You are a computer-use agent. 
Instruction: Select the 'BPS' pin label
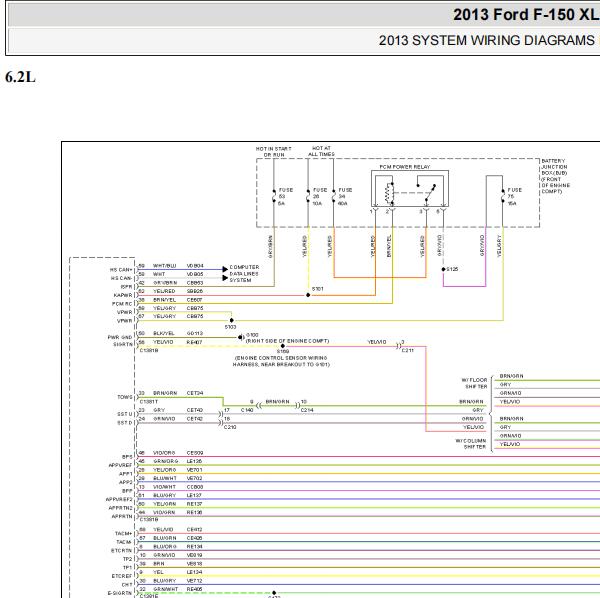(127, 457)
